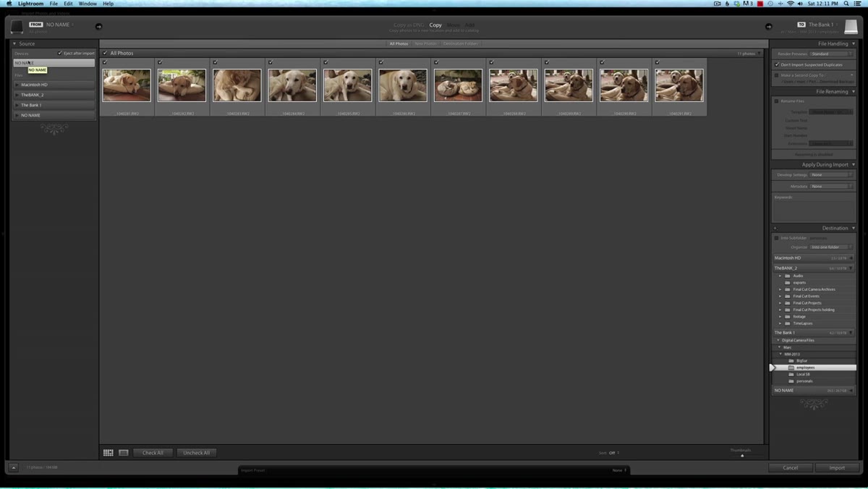Open the File menu
The image size is (868, 489).
[54, 4]
